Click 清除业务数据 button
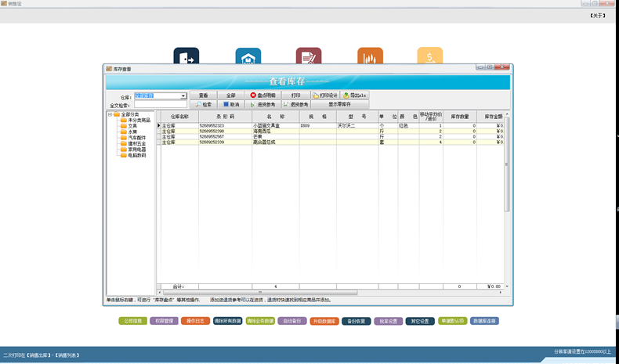Image resolution: width=619 pixels, height=364 pixels. click(x=260, y=321)
